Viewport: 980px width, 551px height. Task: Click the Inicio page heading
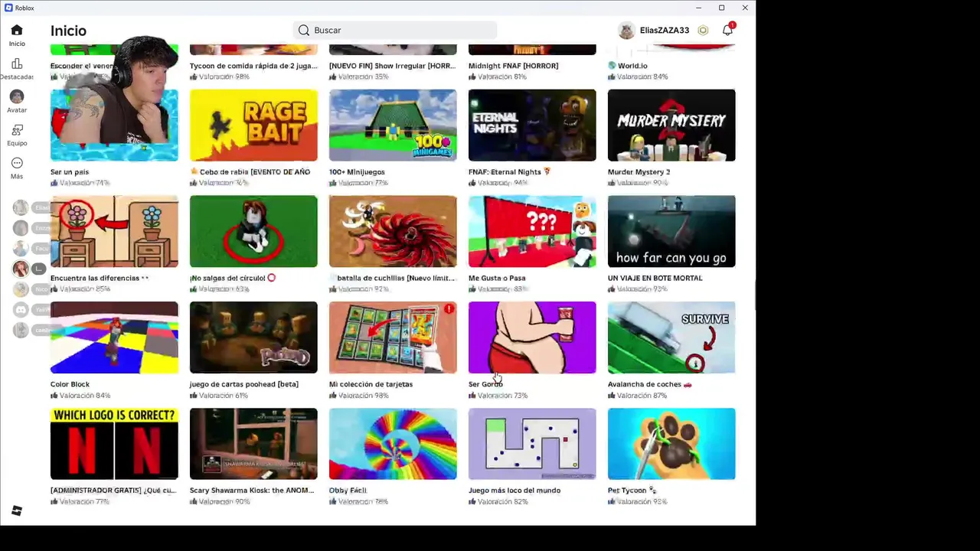(x=68, y=31)
